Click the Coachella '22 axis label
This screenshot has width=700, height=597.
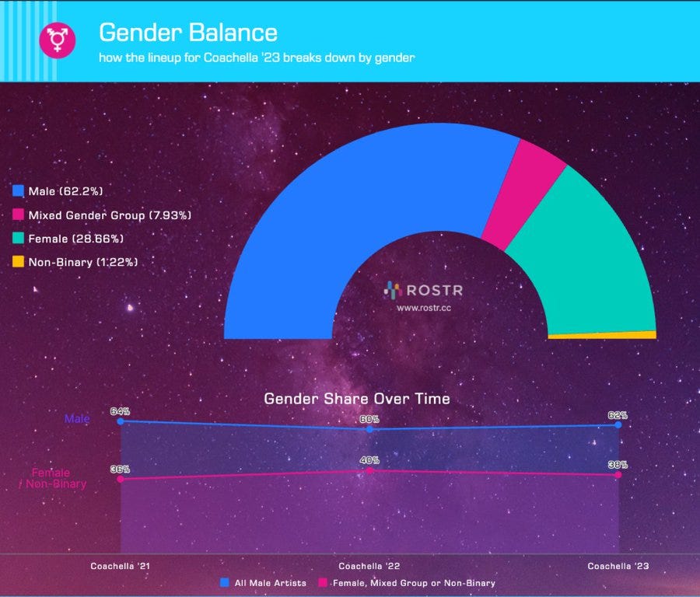(x=369, y=566)
